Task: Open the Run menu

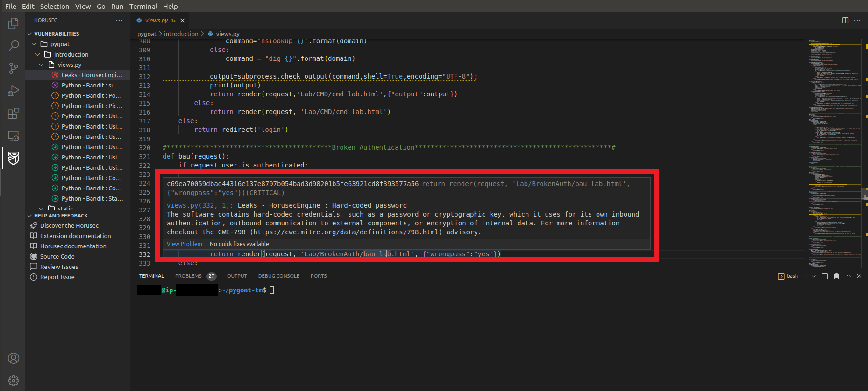Action: (117, 6)
